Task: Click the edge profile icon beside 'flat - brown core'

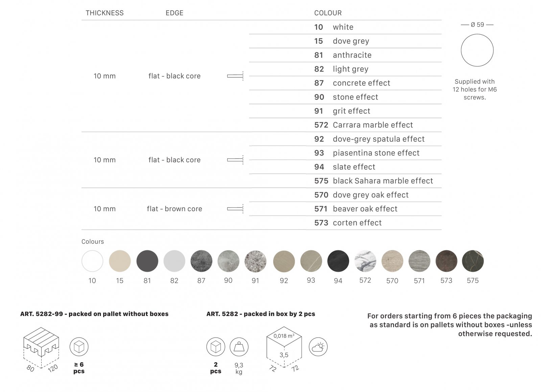Action: click(x=236, y=209)
